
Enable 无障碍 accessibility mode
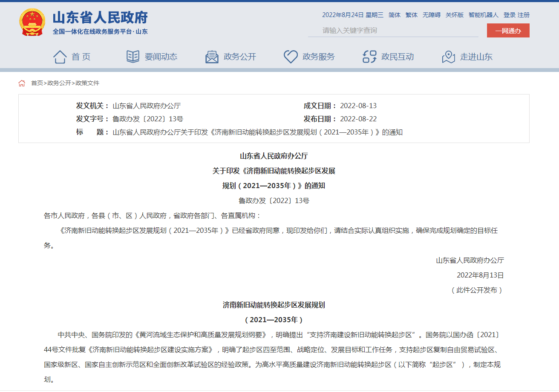pyautogui.click(x=432, y=14)
